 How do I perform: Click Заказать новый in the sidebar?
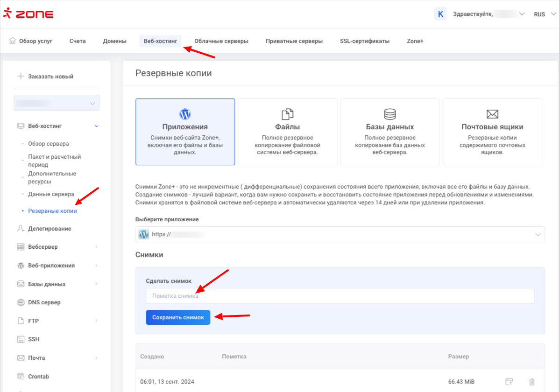point(50,77)
